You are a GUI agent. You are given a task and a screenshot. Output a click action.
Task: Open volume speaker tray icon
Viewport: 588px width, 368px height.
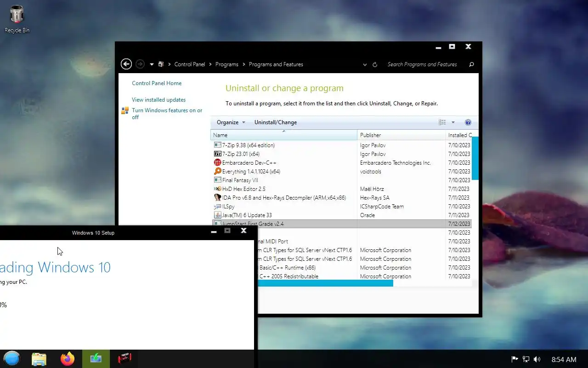[x=537, y=359]
